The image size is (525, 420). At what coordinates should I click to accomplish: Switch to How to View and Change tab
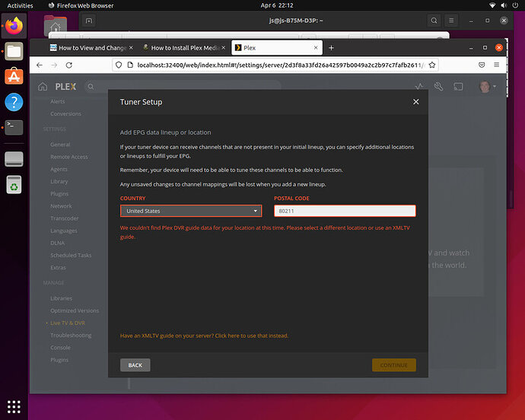pos(88,48)
